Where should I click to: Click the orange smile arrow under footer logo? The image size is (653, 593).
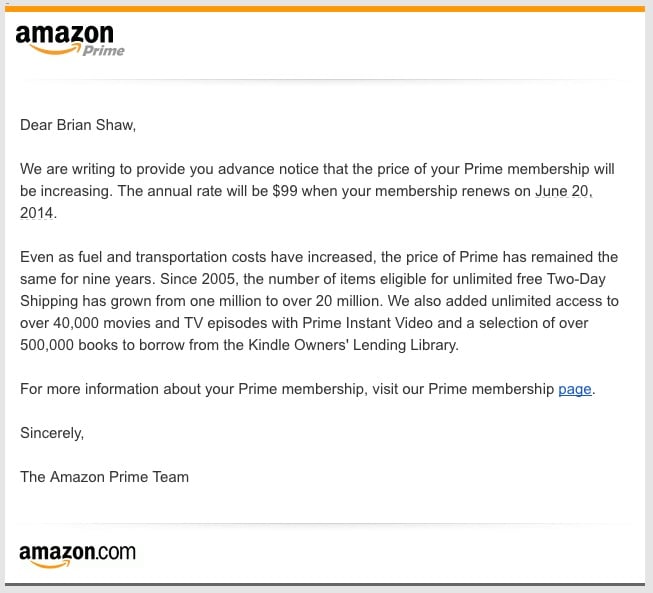[x=49, y=564]
